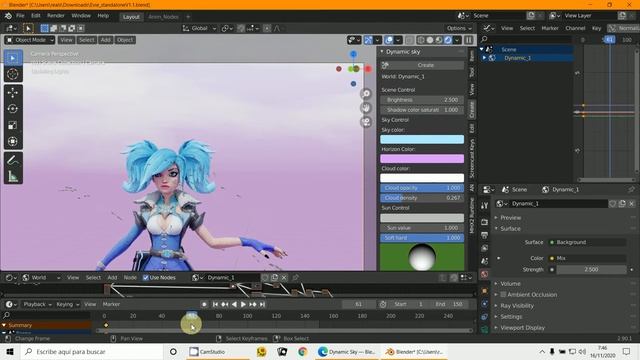Enable the Ambient Occlusion checkbox

[503, 294]
